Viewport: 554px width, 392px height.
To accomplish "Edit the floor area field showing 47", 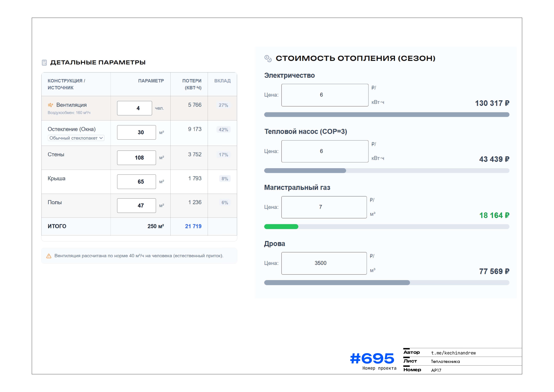I will [x=136, y=206].
